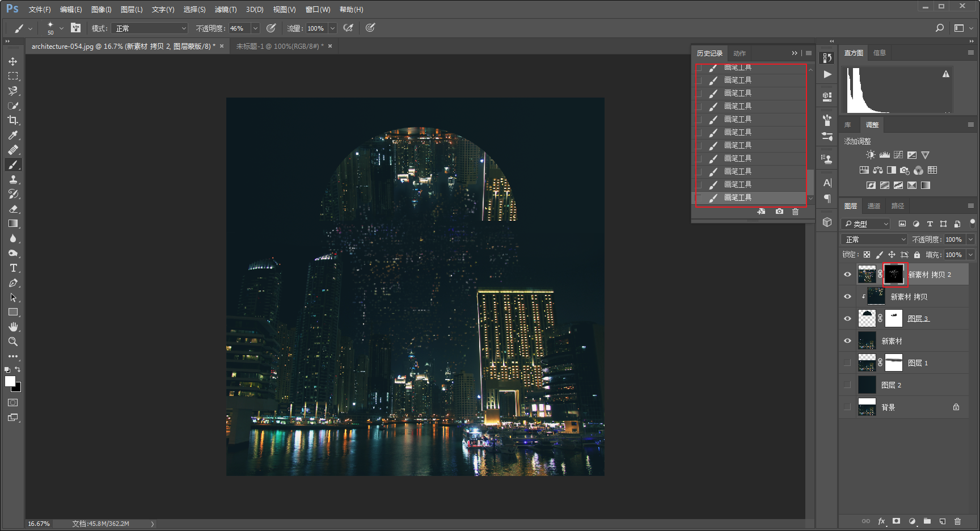980x531 pixels.
Task: Select the Move tool
Action: tap(13, 61)
